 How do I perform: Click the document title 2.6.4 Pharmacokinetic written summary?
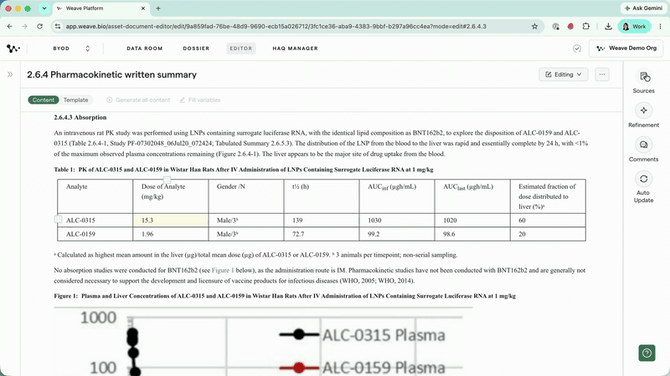tap(112, 75)
